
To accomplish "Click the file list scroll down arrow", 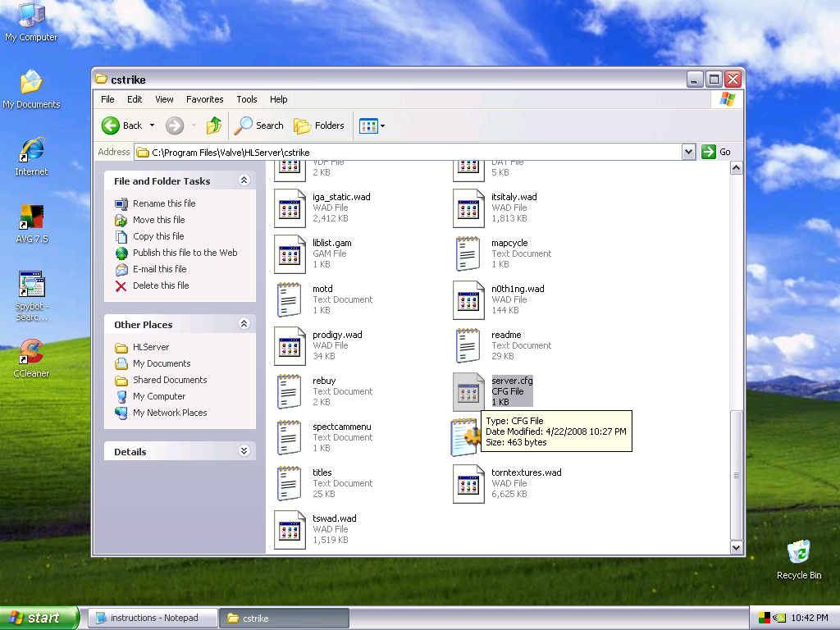I will click(737, 547).
